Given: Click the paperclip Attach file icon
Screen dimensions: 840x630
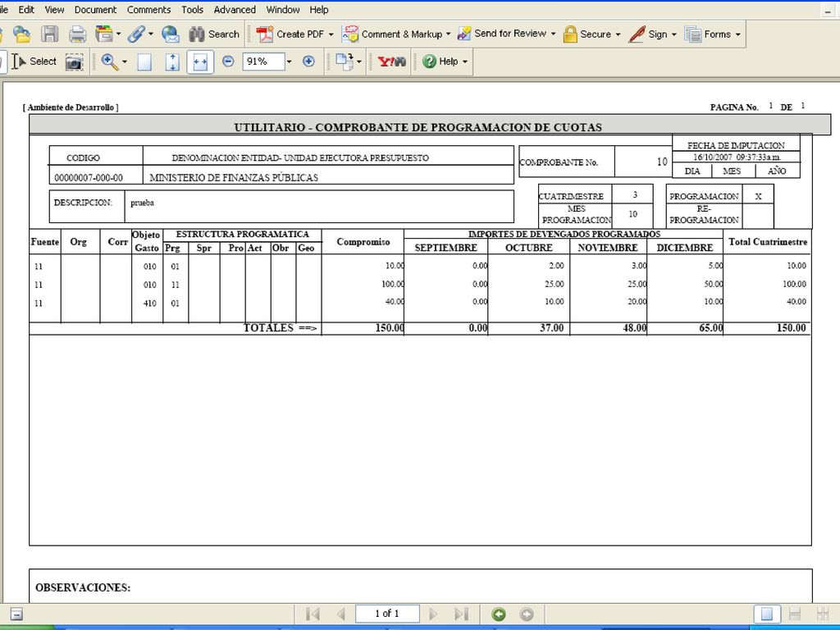Looking at the screenshot, I should [x=136, y=34].
